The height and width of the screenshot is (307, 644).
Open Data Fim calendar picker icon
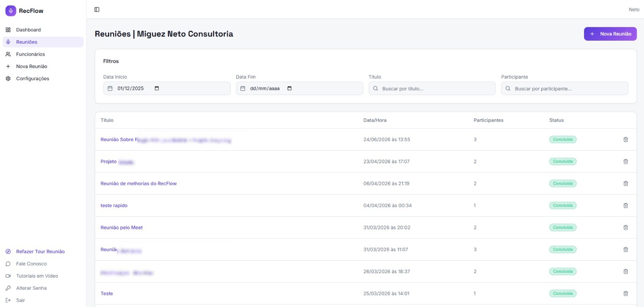(289, 88)
